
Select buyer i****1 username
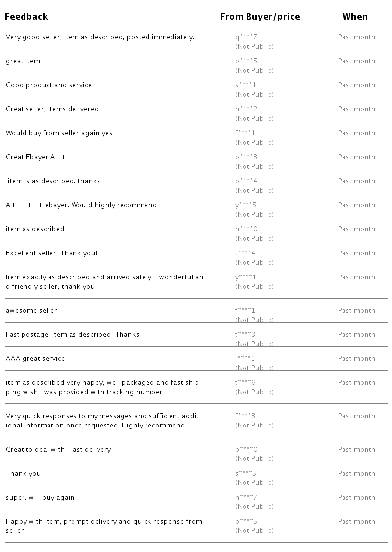click(x=245, y=358)
